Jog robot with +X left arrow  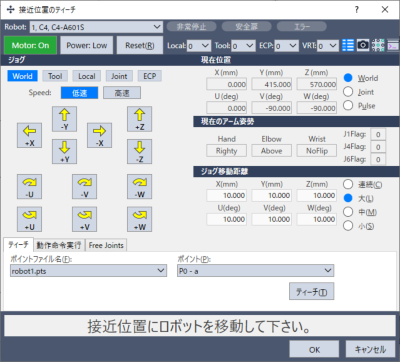point(30,135)
